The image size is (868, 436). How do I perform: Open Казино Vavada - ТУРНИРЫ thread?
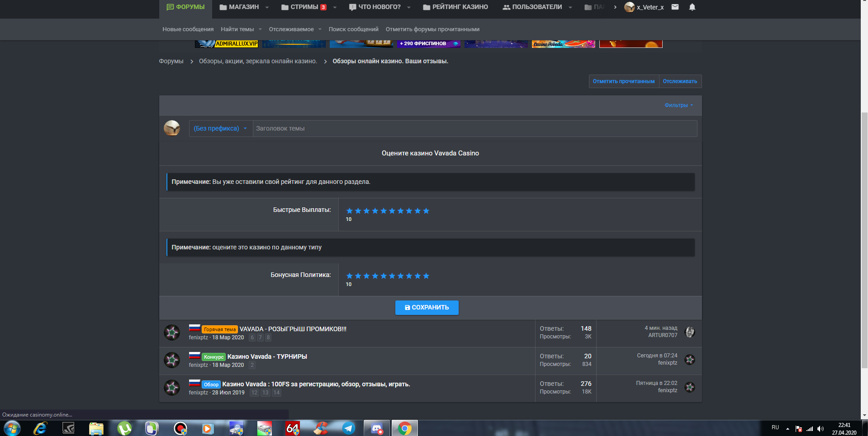click(267, 356)
